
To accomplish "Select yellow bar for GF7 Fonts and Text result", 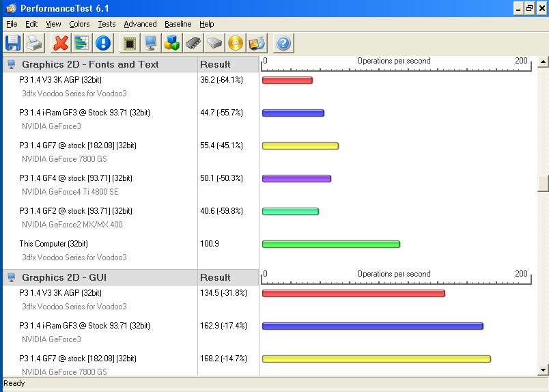I will point(300,145).
